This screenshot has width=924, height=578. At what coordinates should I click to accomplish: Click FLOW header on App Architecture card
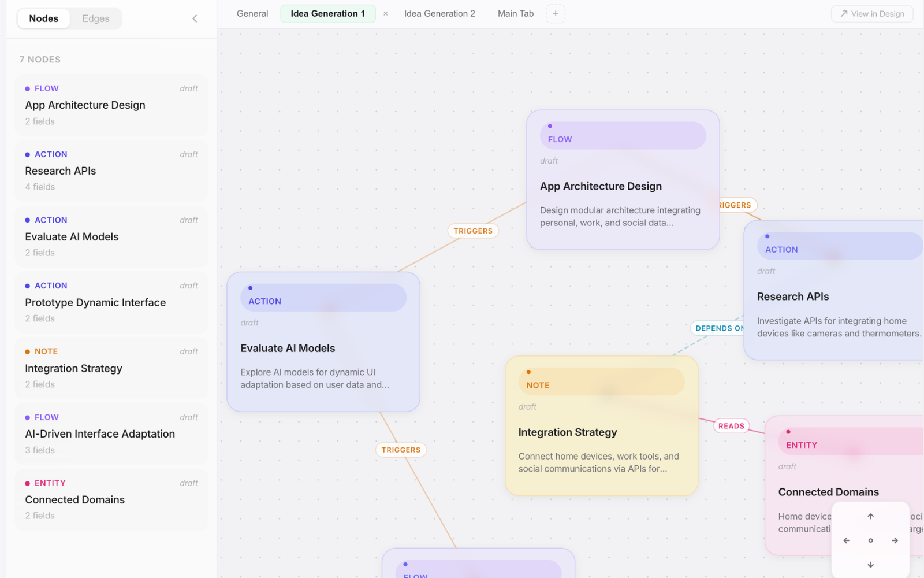coord(623,136)
